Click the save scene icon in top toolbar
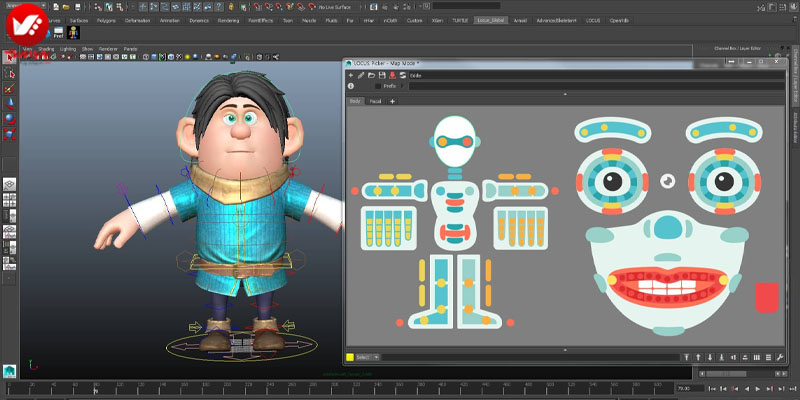The image size is (800, 400). click(x=78, y=7)
